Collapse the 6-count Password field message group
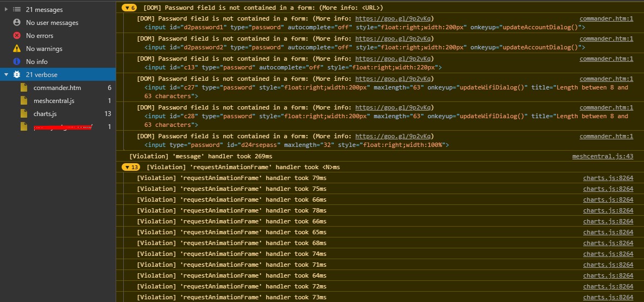644x302 pixels. [130, 8]
